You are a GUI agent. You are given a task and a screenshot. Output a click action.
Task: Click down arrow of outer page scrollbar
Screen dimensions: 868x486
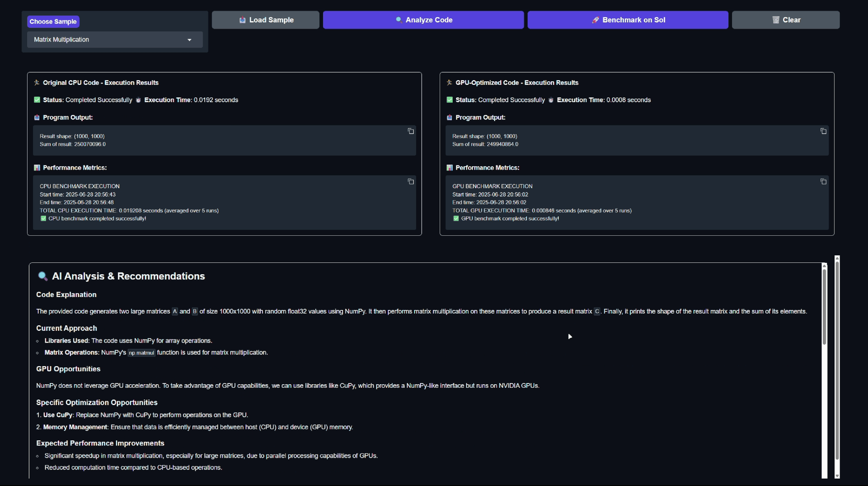click(837, 476)
